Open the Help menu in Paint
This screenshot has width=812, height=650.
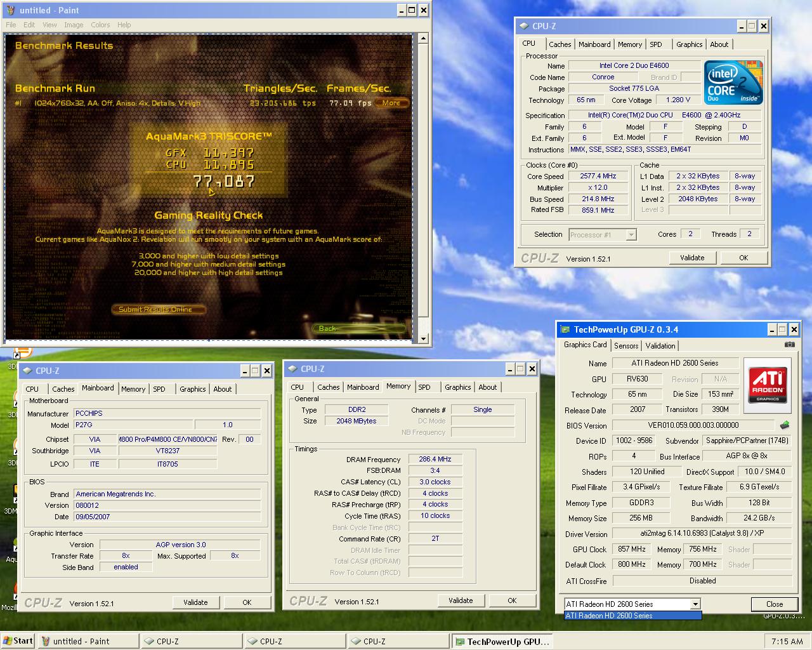[124, 25]
